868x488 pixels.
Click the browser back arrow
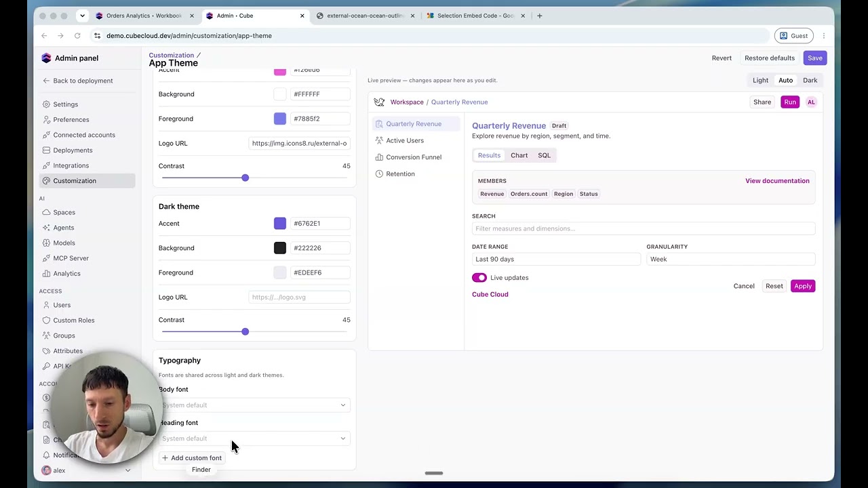(x=44, y=36)
